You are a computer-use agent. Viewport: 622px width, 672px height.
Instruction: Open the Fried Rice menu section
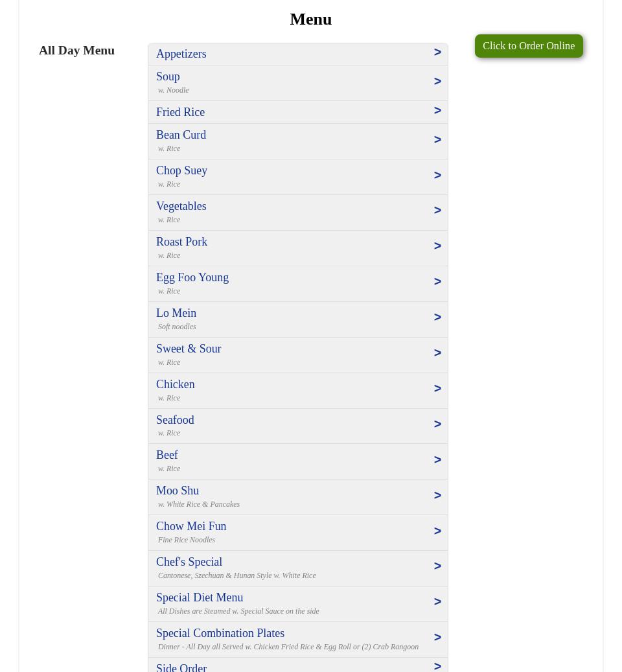click(x=180, y=112)
